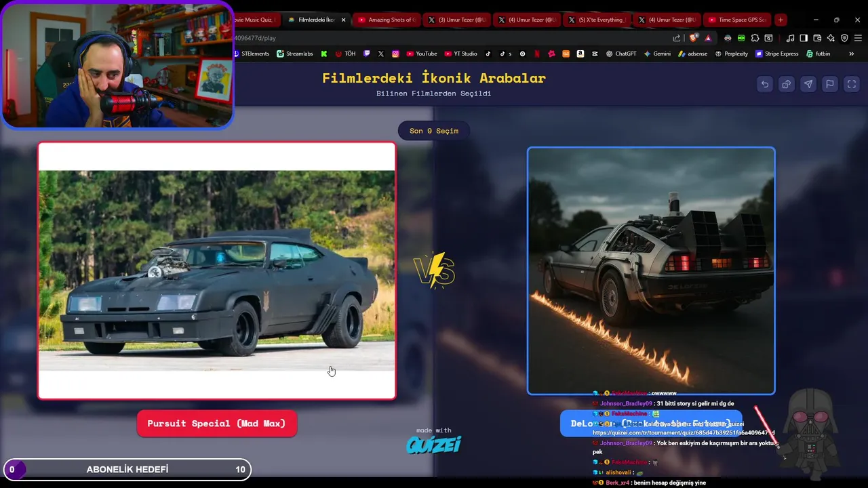Click the first TikTok bookmark icon
This screenshot has width=868, height=488.
pos(488,54)
